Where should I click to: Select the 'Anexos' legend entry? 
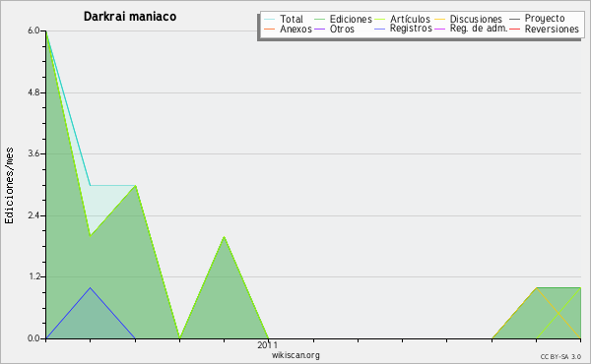pos(295,29)
